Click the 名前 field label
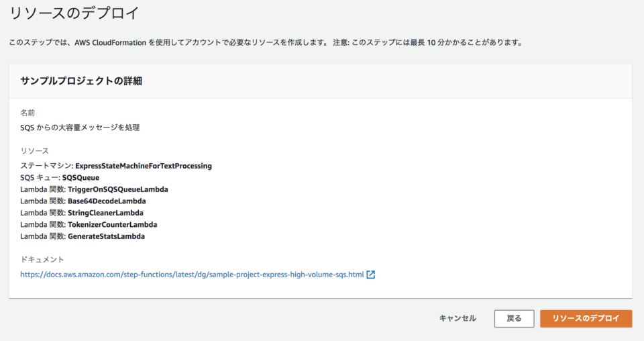This screenshot has width=644, height=341. (28, 113)
